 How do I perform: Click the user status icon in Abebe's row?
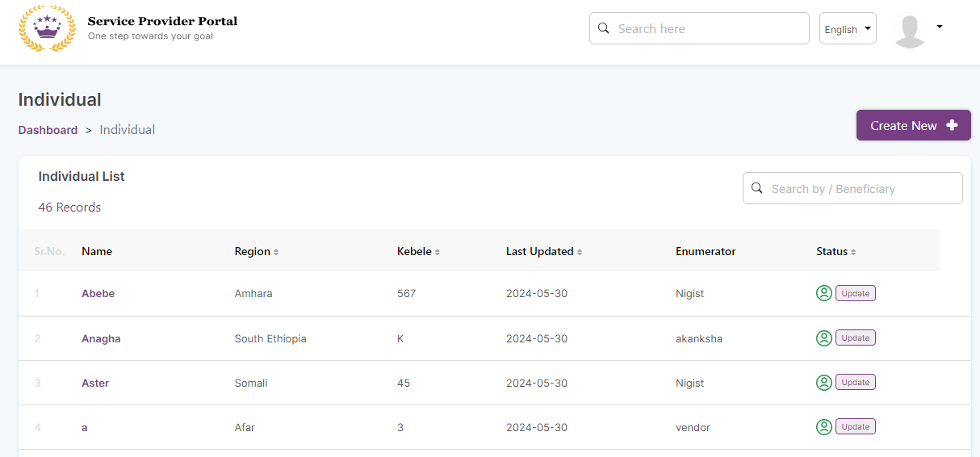(823, 294)
